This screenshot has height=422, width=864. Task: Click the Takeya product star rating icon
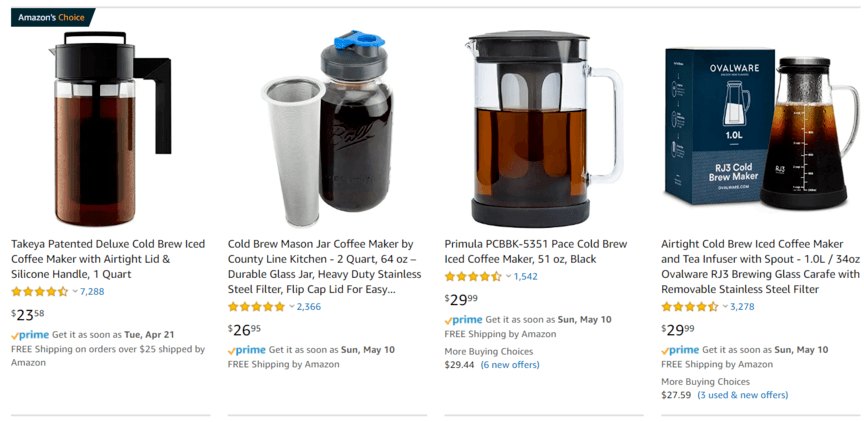click(x=40, y=291)
